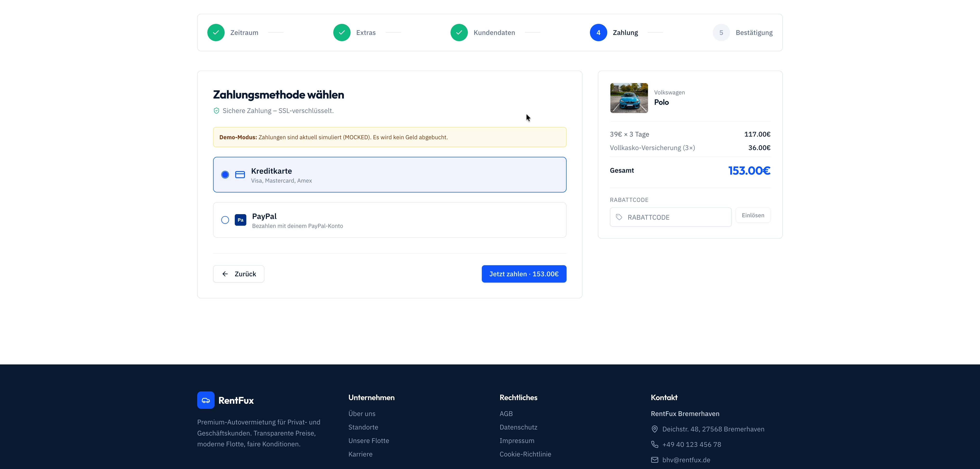Click the bhv@rentfux.de email link
This screenshot has height=469, width=980.
coord(686,460)
